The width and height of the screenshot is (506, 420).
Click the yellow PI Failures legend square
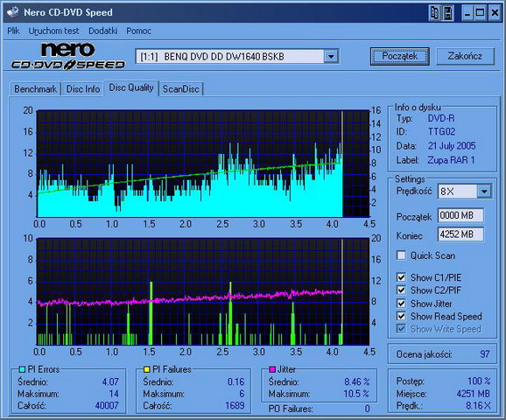(x=147, y=369)
